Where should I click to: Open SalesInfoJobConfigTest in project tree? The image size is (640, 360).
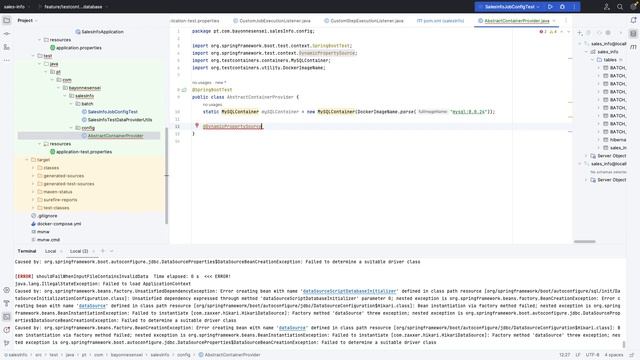coord(113,111)
